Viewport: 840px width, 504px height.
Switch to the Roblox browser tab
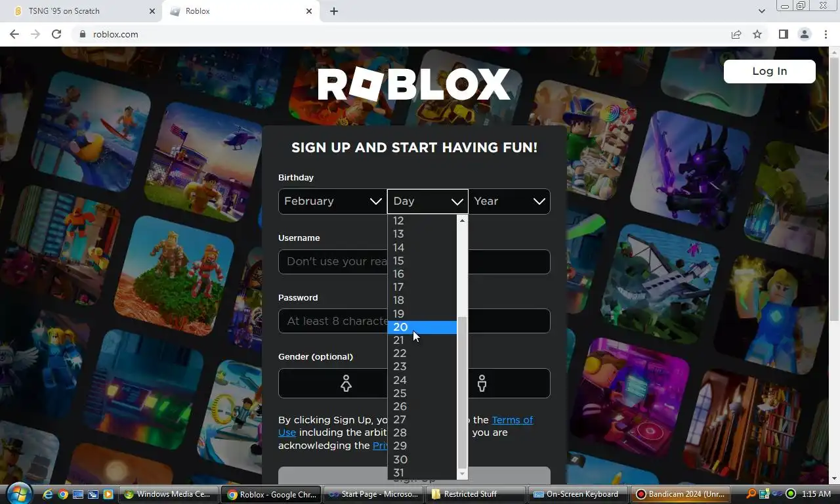coord(240,11)
